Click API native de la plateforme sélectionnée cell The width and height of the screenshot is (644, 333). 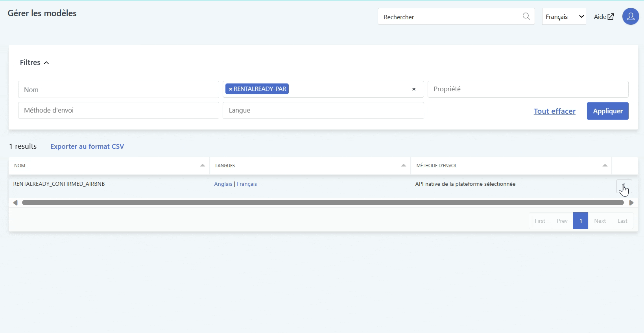click(465, 184)
